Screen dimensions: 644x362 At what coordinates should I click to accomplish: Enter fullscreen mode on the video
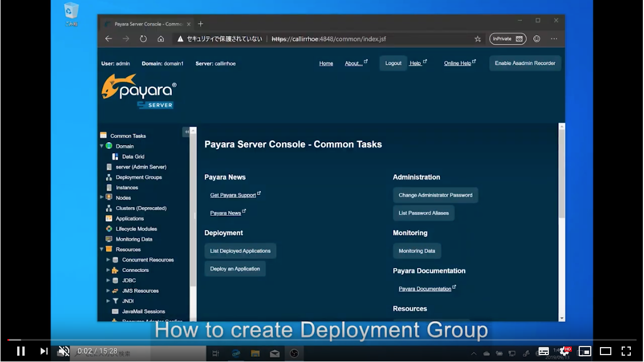626,351
